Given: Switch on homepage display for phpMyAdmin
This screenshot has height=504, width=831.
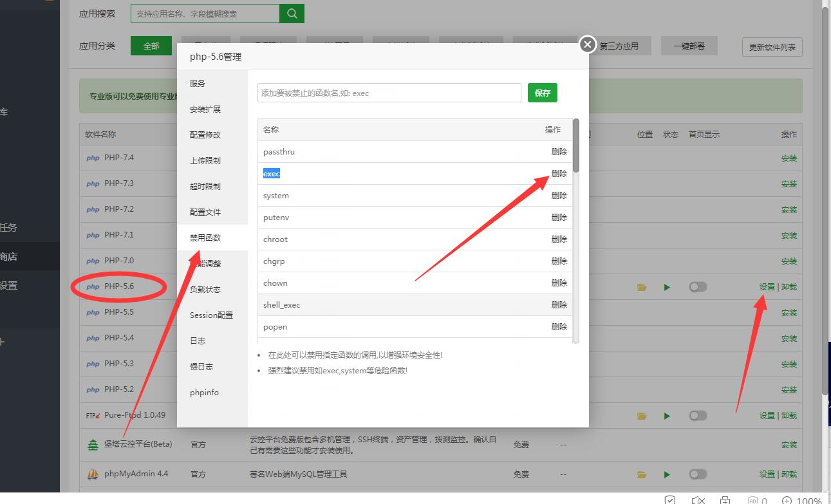Looking at the screenshot, I should (x=697, y=474).
